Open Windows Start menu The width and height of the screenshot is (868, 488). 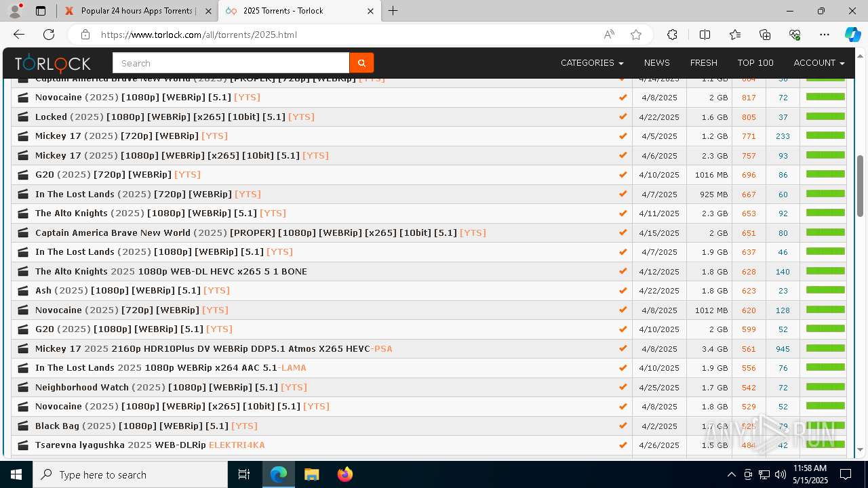coord(16,474)
